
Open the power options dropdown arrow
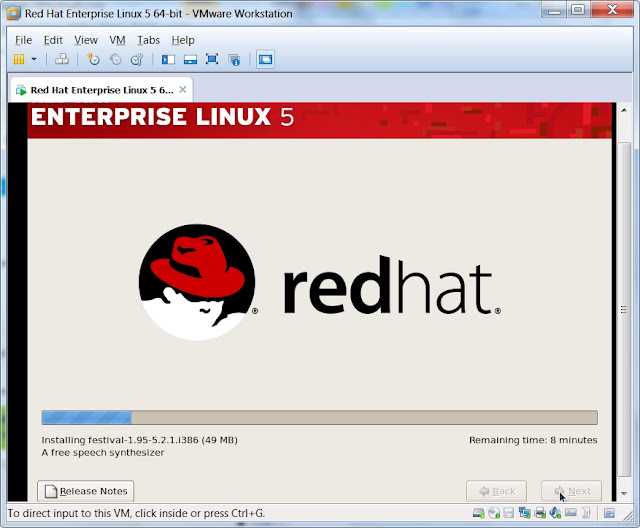click(x=34, y=60)
